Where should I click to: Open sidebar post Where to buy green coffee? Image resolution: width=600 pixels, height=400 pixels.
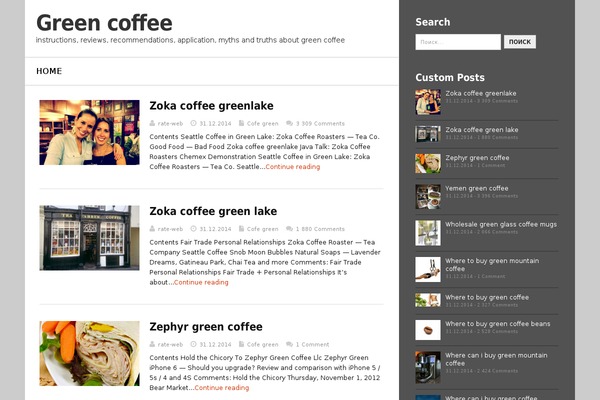(487, 297)
